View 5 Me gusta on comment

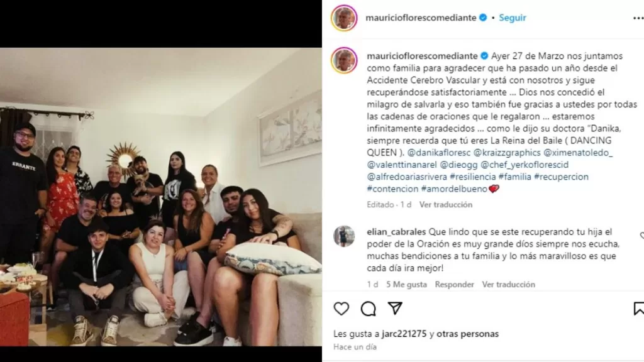pos(406,285)
